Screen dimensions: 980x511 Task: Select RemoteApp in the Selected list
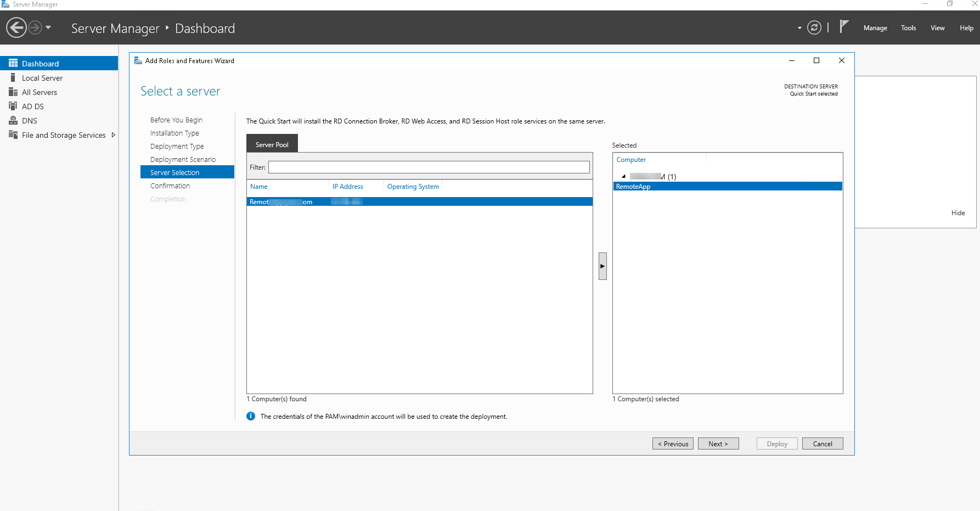728,187
